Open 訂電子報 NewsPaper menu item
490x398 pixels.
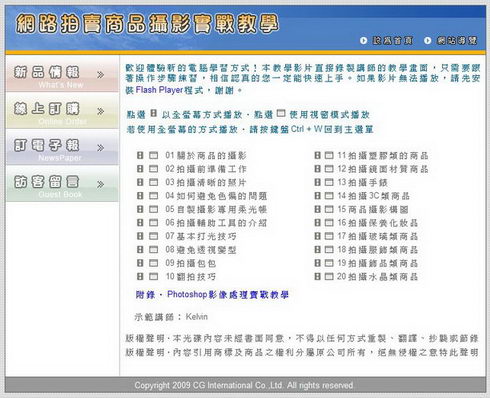tap(62, 147)
